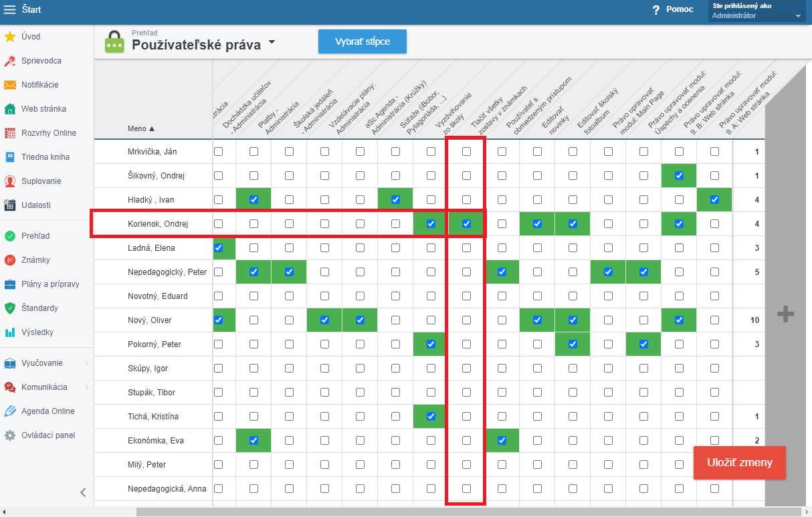Image resolution: width=812 pixels, height=517 pixels.
Task: Click the Vybrať stĺpce button
Action: pyautogui.click(x=362, y=41)
